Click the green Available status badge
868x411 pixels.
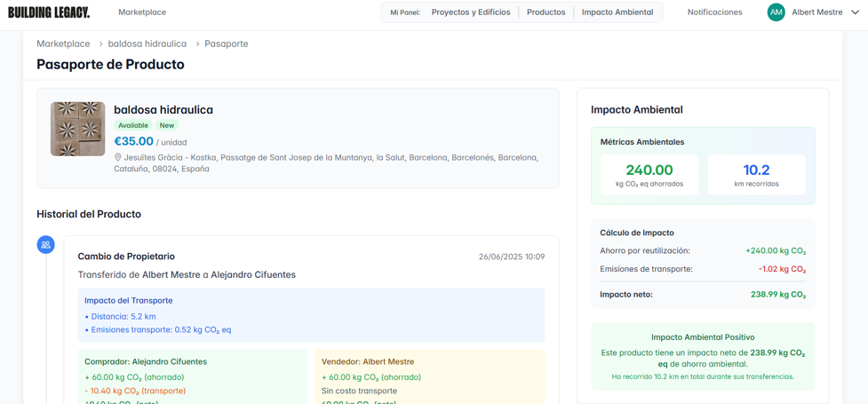pos(133,126)
